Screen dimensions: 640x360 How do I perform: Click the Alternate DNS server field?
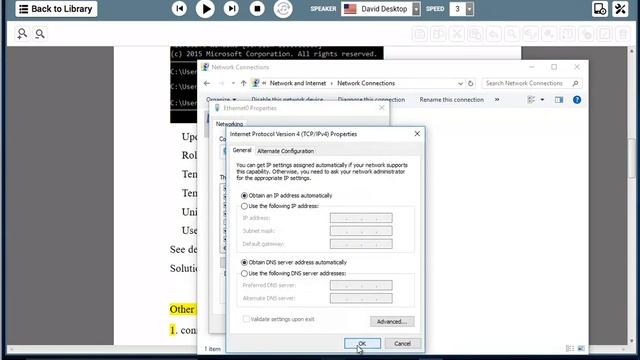pos(361,298)
